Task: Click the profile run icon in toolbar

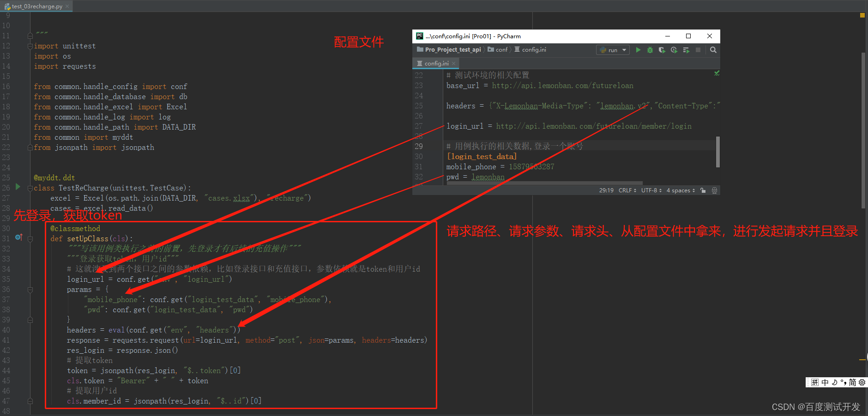Action: click(674, 50)
